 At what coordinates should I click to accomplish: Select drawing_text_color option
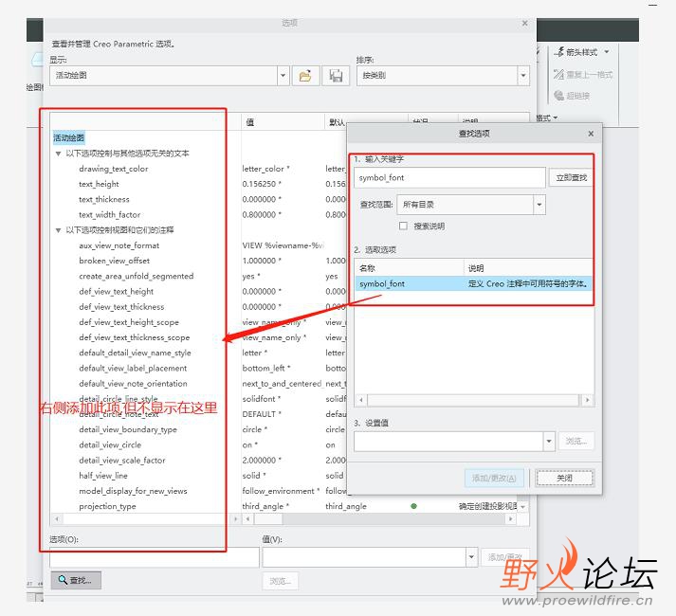[x=114, y=169]
